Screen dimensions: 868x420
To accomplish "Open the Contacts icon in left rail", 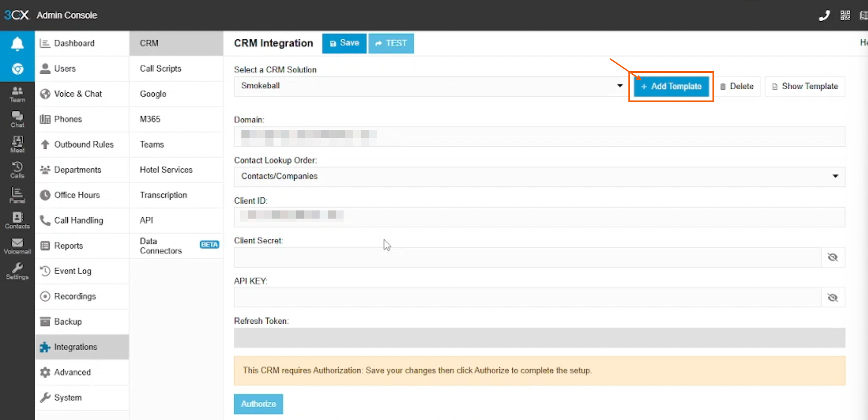I will coord(17,221).
